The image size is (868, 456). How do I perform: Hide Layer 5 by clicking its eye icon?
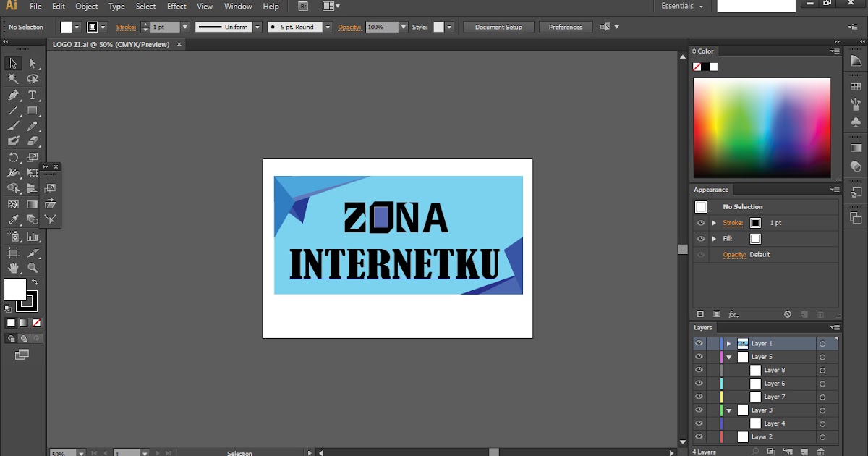coord(698,357)
